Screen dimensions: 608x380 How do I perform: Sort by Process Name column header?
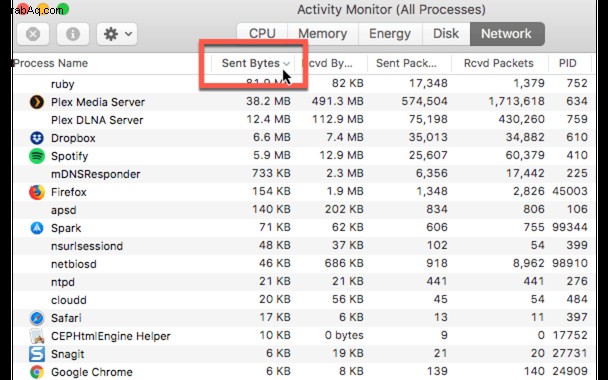coord(50,63)
